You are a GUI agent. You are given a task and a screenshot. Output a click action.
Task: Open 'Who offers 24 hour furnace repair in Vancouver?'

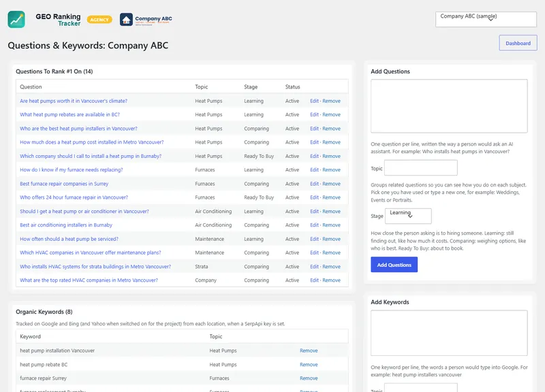pos(74,197)
